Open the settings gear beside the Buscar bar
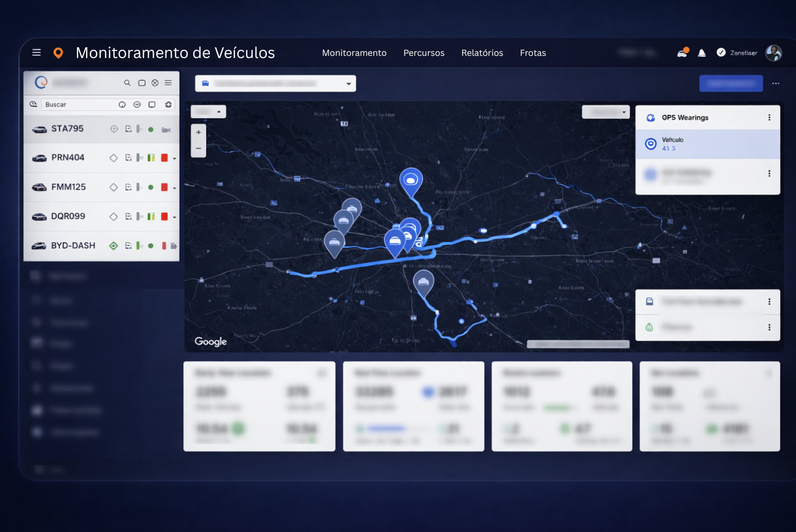 (x=168, y=105)
